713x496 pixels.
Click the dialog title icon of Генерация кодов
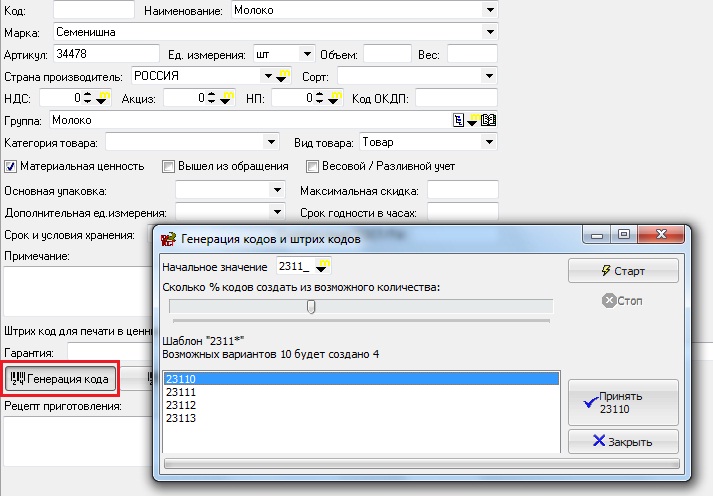point(168,239)
